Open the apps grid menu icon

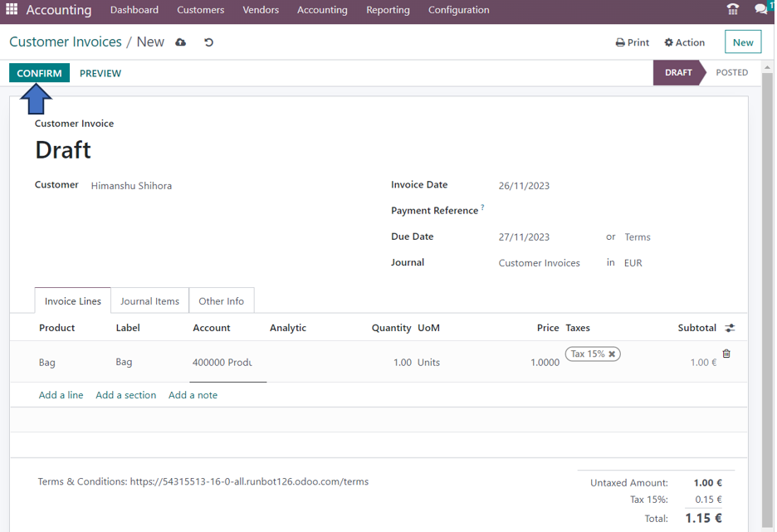(12, 10)
